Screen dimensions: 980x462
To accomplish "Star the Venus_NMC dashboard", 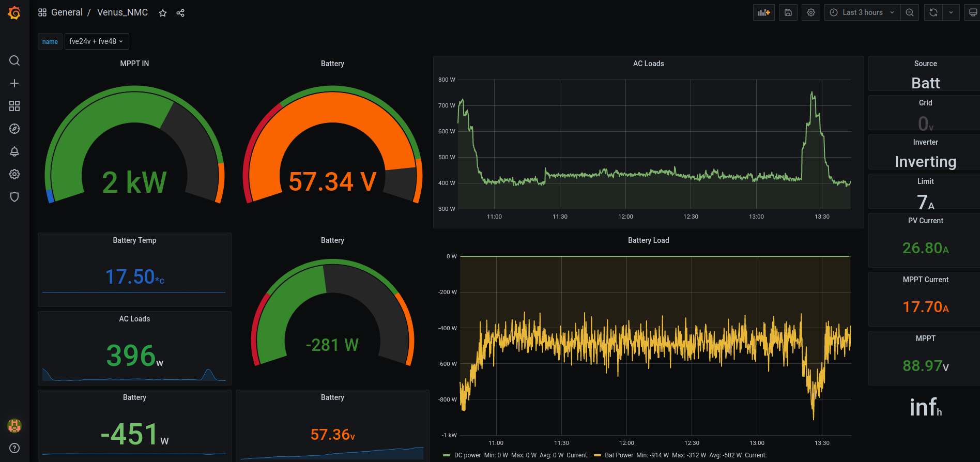I will [163, 13].
